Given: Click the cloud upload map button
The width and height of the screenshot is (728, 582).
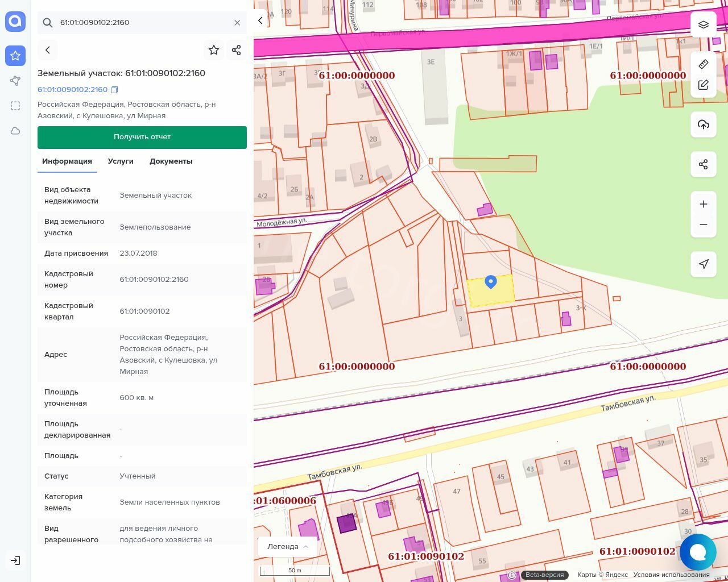Looking at the screenshot, I should click(x=704, y=124).
